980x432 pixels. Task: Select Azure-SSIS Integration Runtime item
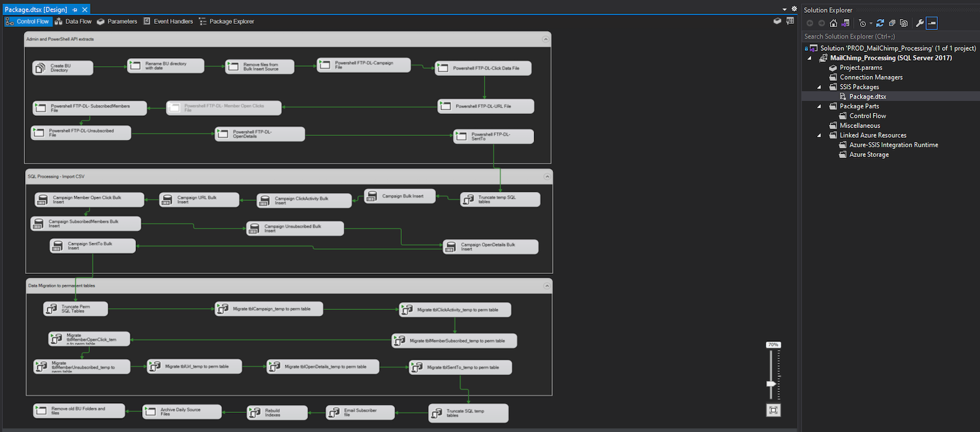point(893,145)
